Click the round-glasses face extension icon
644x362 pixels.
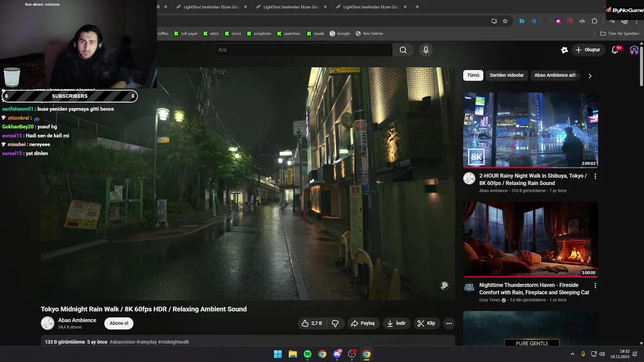point(582,21)
